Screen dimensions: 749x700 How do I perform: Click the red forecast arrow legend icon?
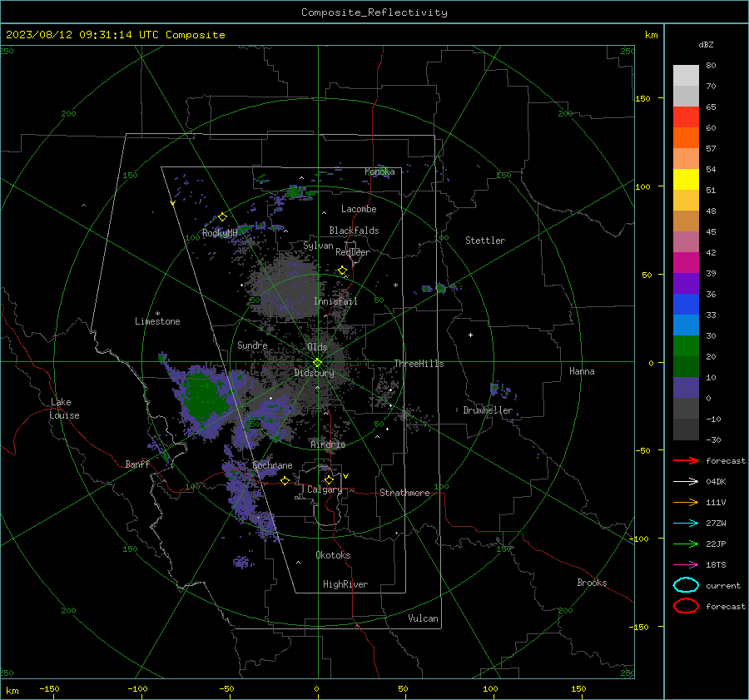[686, 460]
